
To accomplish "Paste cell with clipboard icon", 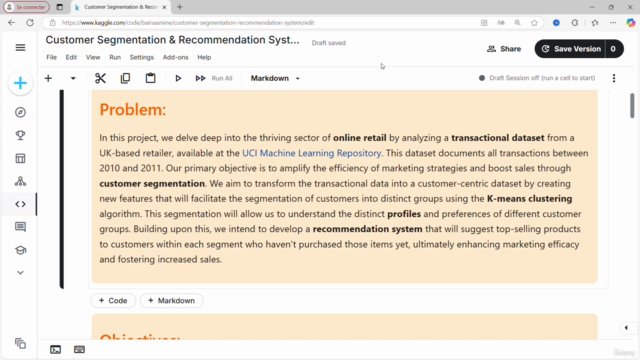I will coord(151,78).
